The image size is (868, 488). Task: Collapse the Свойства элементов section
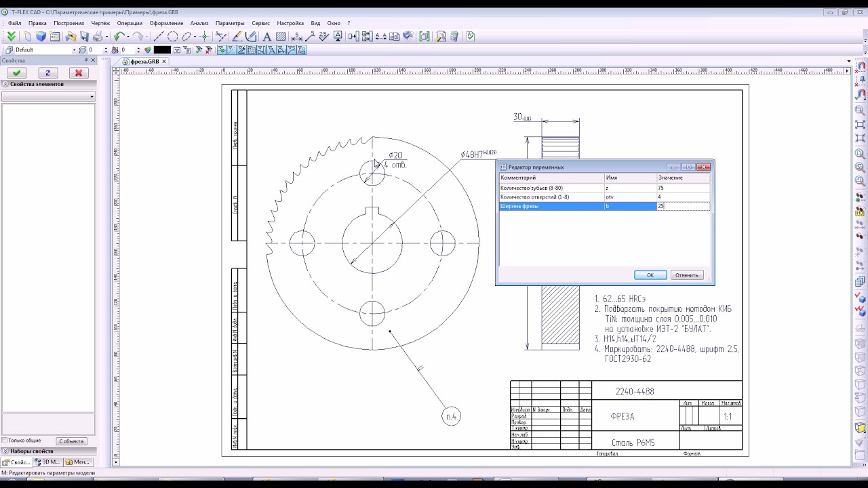(5, 84)
